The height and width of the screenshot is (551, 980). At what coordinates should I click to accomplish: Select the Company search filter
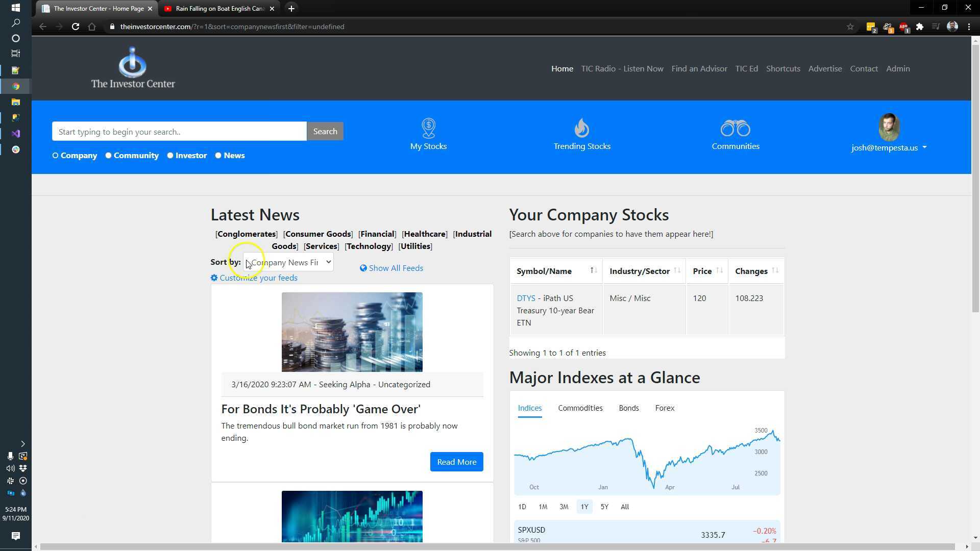click(55, 155)
